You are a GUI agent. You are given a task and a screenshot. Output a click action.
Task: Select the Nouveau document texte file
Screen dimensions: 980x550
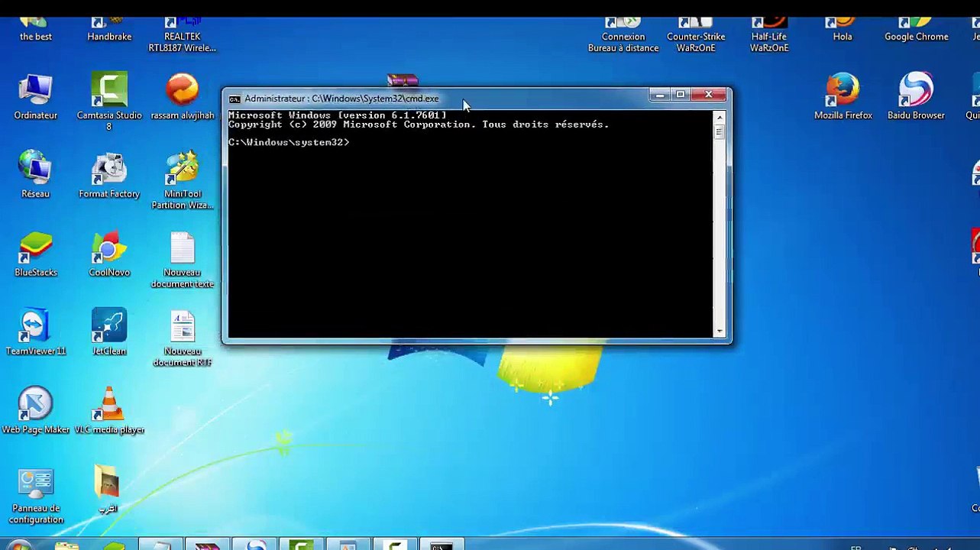[x=183, y=260]
